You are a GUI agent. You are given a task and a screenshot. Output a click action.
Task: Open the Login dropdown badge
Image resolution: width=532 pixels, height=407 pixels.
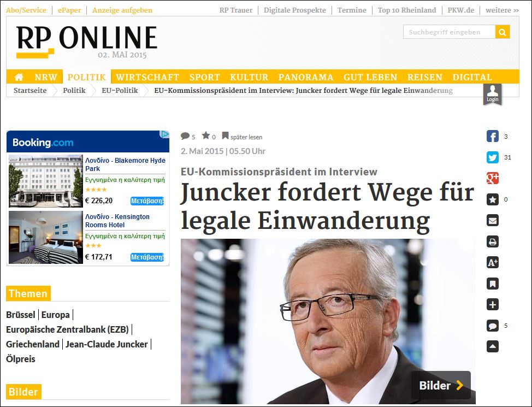(x=492, y=94)
